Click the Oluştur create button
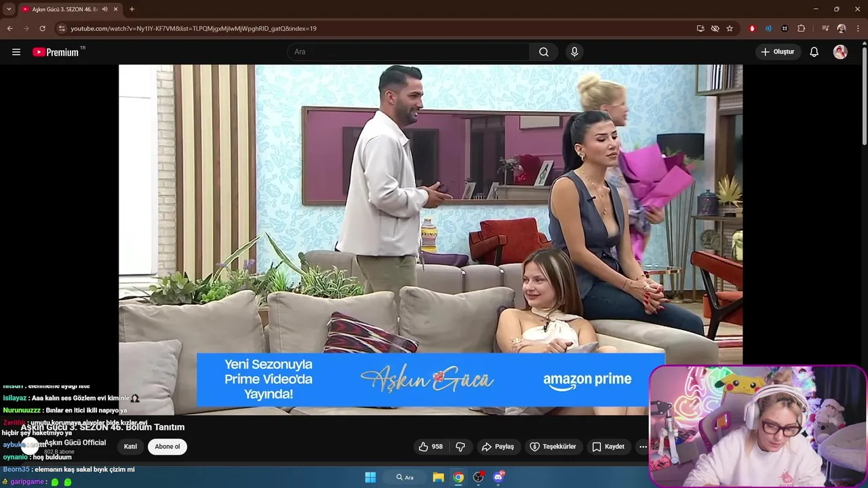Image resolution: width=868 pixels, height=488 pixels. [x=778, y=52]
